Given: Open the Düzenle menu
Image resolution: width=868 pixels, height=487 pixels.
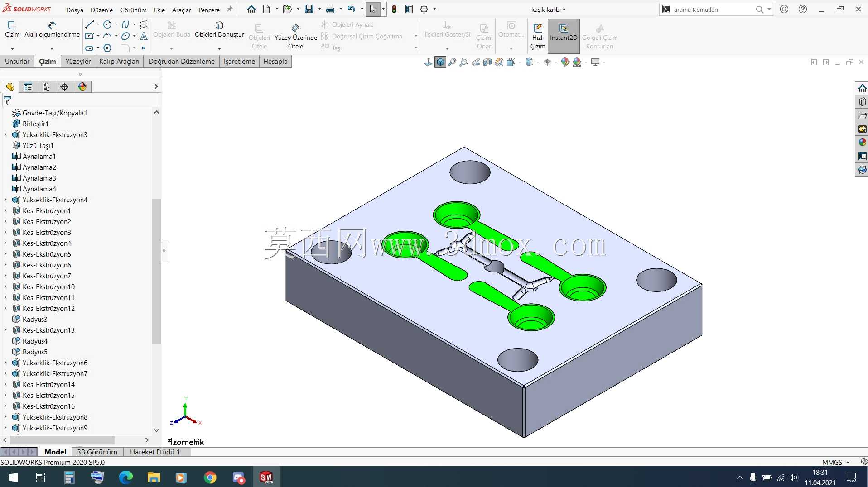Looking at the screenshot, I should point(101,10).
